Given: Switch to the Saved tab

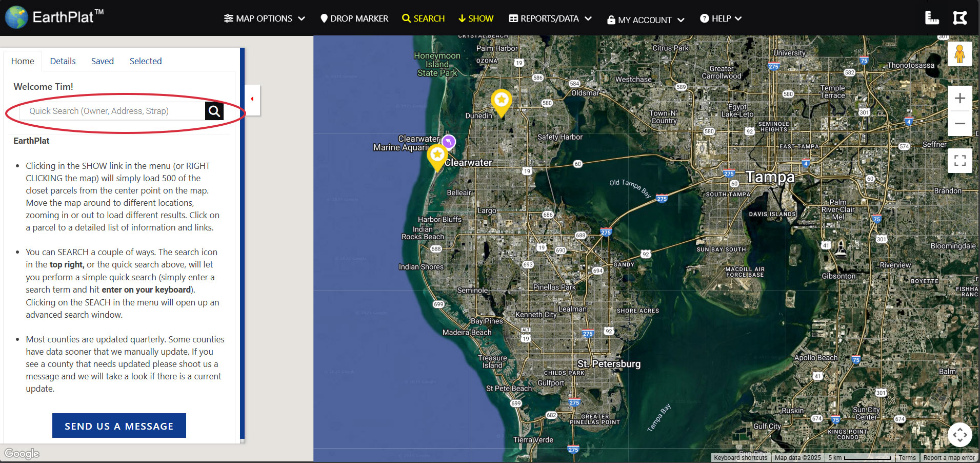Looking at the screenshot, I should coord(103,61).
